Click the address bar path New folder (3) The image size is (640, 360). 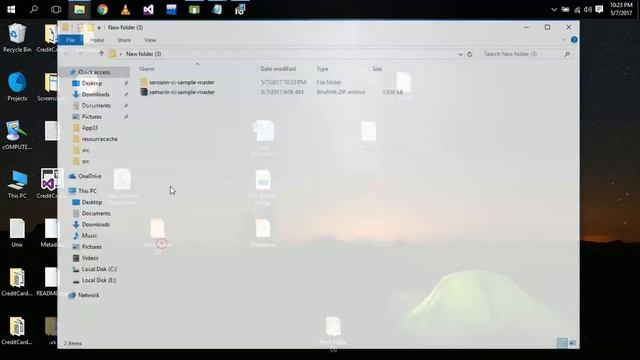point(143,54)
